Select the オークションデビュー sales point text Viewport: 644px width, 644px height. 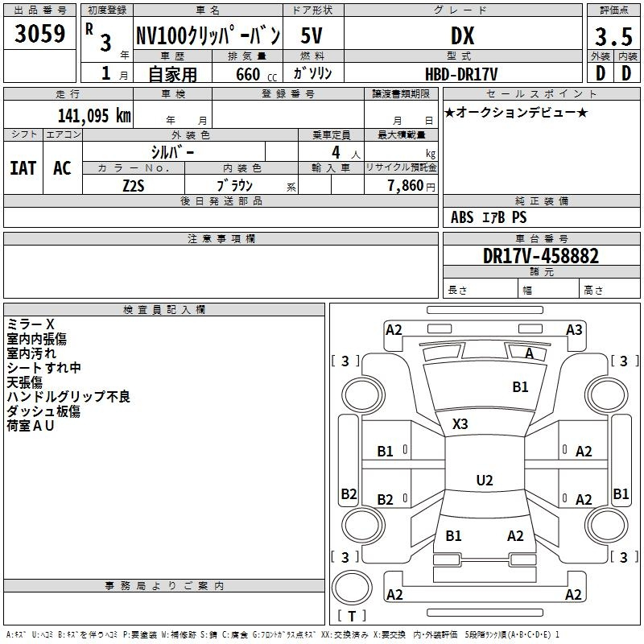(516, 113)
